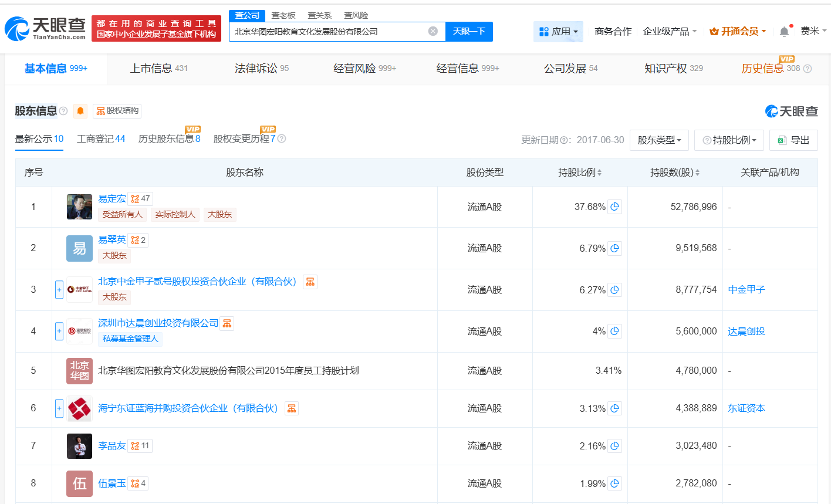Click equity structure icon after 深圳市达晨创业投资有限公司
This screenshot has width=831, height=504.
(227, 323)
